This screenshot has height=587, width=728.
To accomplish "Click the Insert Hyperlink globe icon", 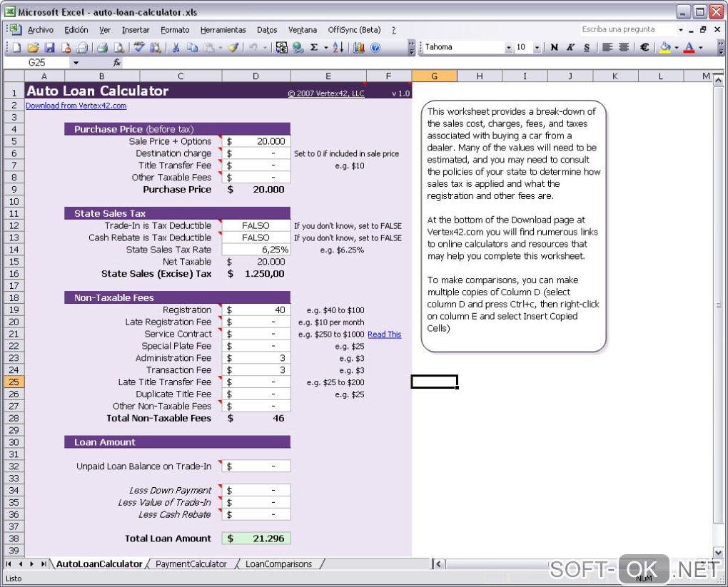I will coord(298,47).
